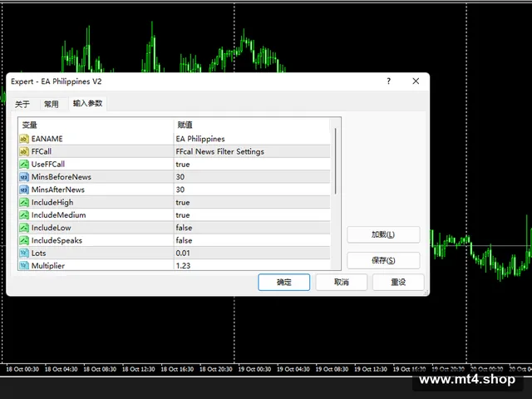This screenshot has width=532, height=399.
Task: Click the help question mark button
Action: point(389,81)
